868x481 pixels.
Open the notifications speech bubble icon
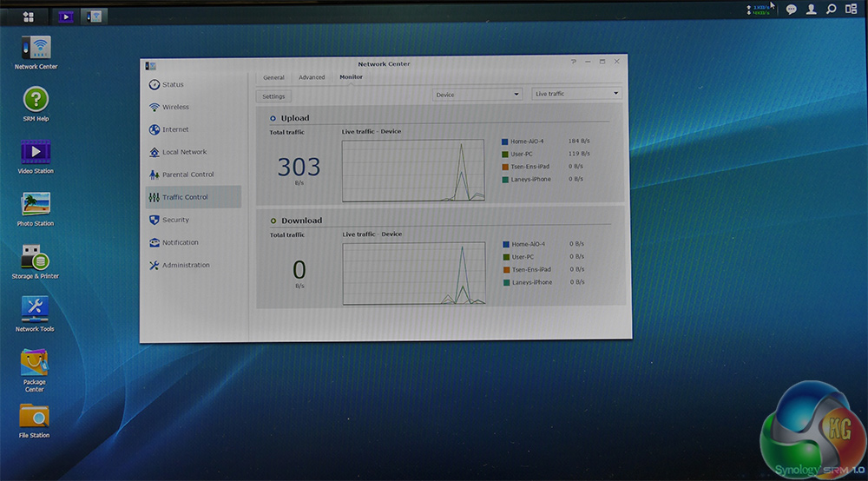pyautogui.click(x=791, y=10)
